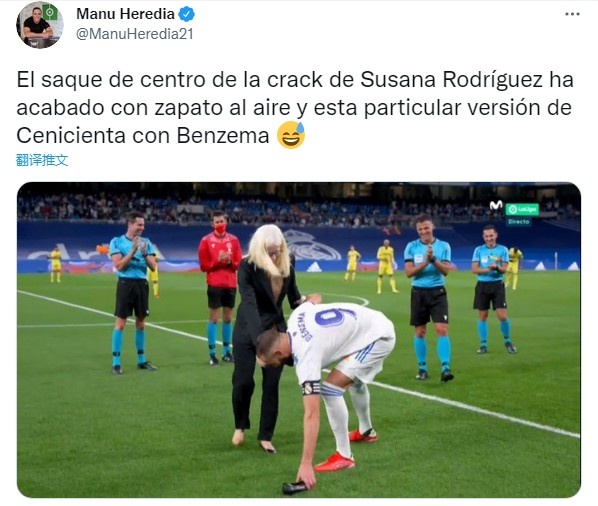This screenshot has height=506, width=598.
Task: Click the official in the red jersey
Action: coord(220,288)
